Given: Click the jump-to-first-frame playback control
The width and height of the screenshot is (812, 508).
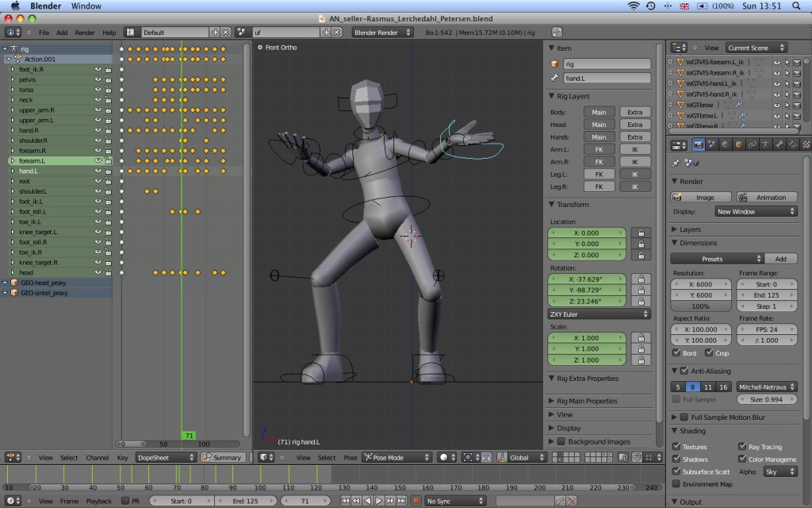Looking at the screenshot, I should pos(346,501).
